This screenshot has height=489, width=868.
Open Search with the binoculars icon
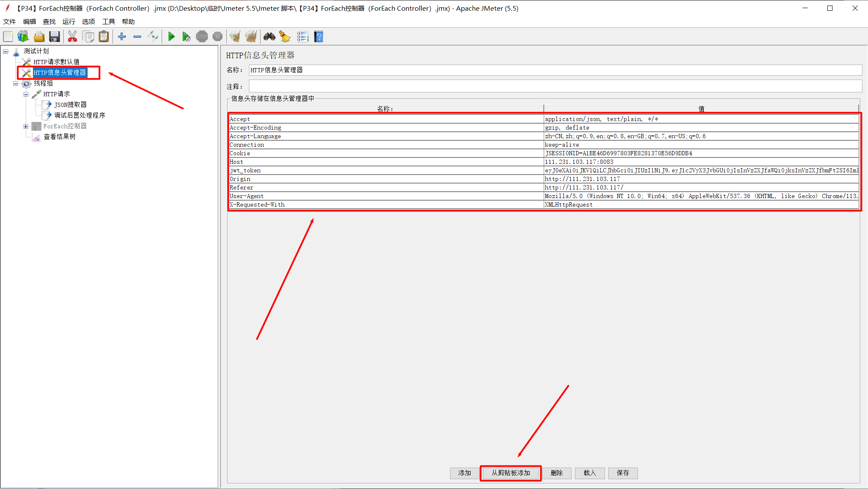tap(269, 37)
